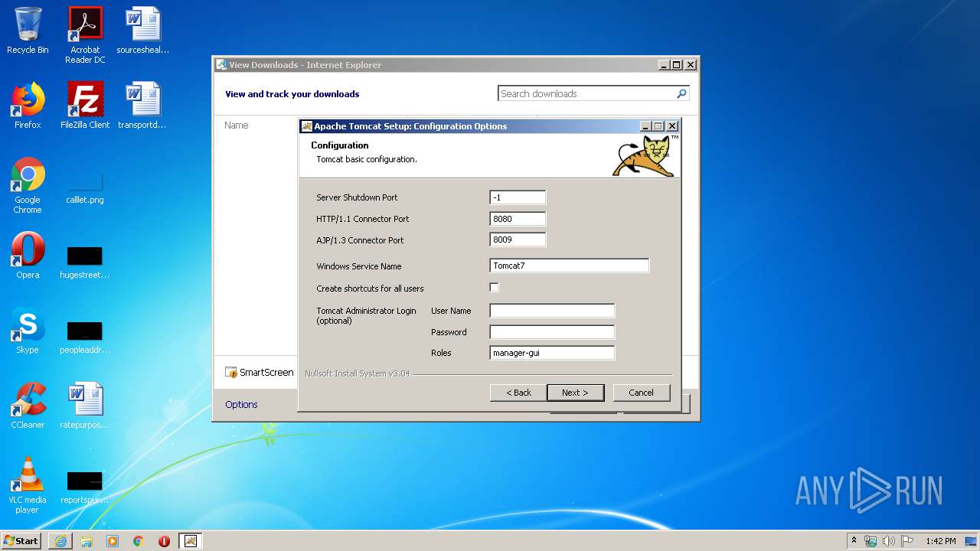Click the SmartScreen shield icon
This screenshot has height=551, width=980.
(231, 373)
